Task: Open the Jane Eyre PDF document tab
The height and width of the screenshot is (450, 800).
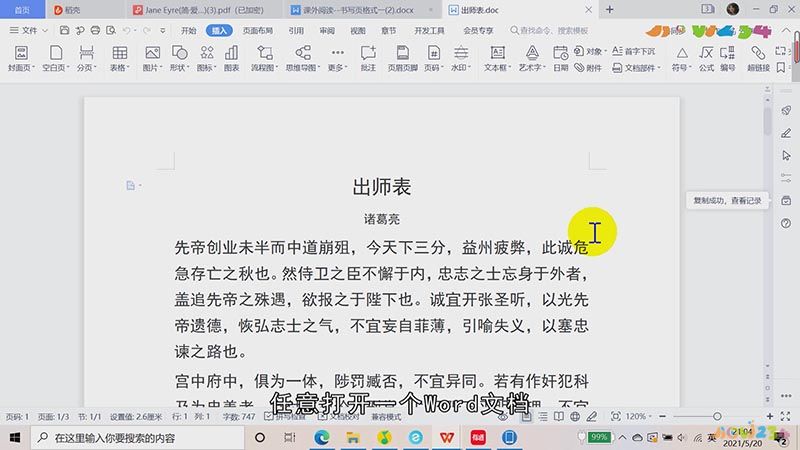Action: 204,10
